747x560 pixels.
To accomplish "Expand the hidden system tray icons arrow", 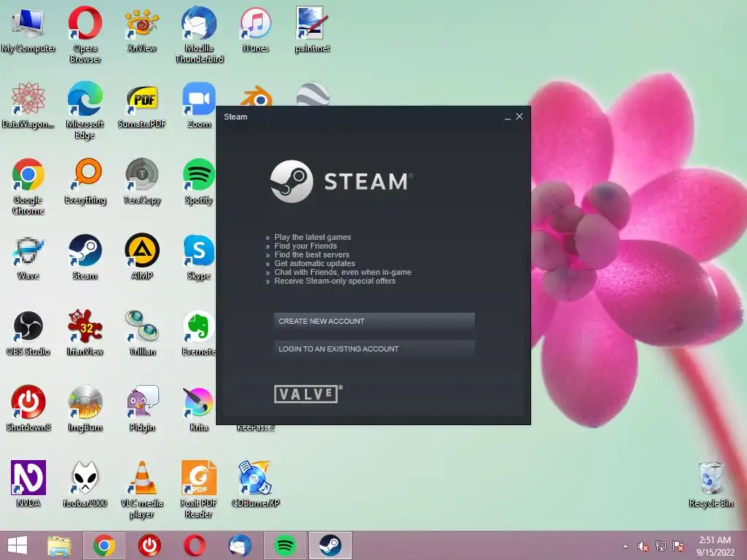I will pyautogui.click(x=625, y=546).
